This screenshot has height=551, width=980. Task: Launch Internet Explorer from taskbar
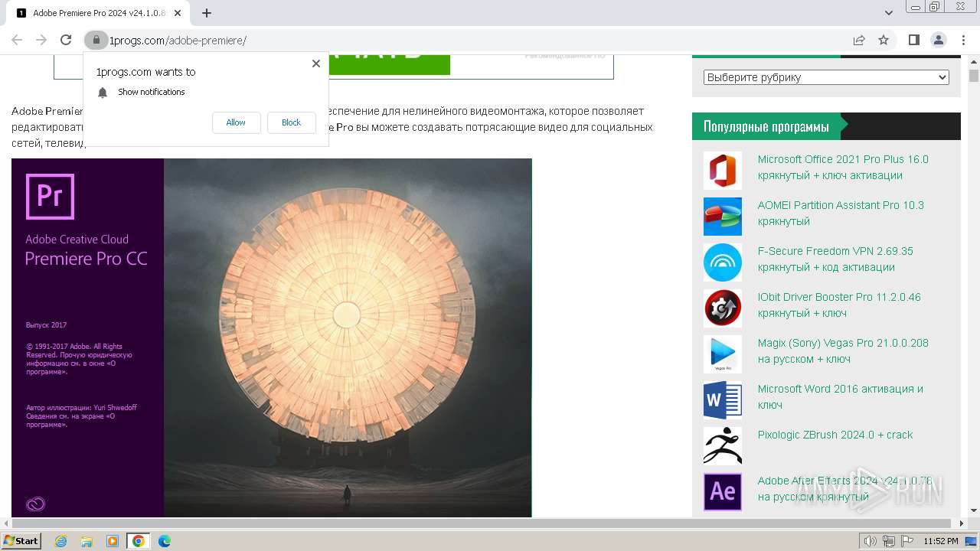tap(60, 541)
